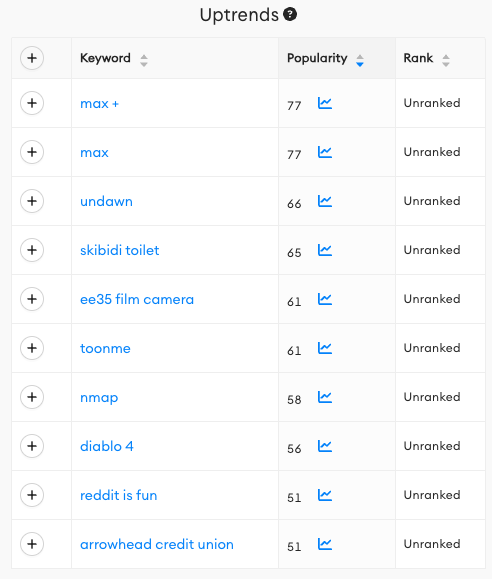Screen dimensions: 492x579
Task: Open diablo 4 popularity history chart
Action: pyautogui.click(x=325, y=446)
